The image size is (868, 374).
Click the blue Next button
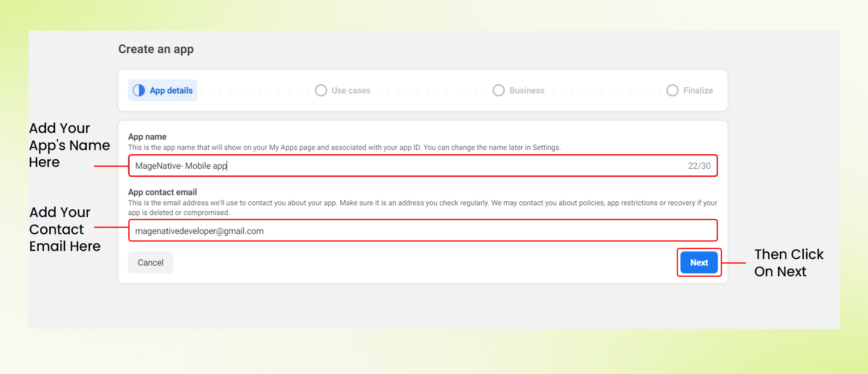tap(699, 262)
